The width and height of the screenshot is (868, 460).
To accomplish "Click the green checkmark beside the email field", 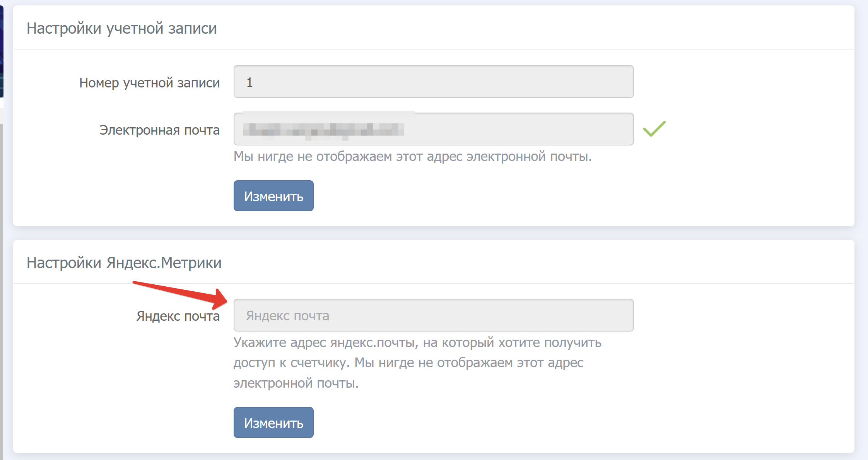I will coord(654,129).
